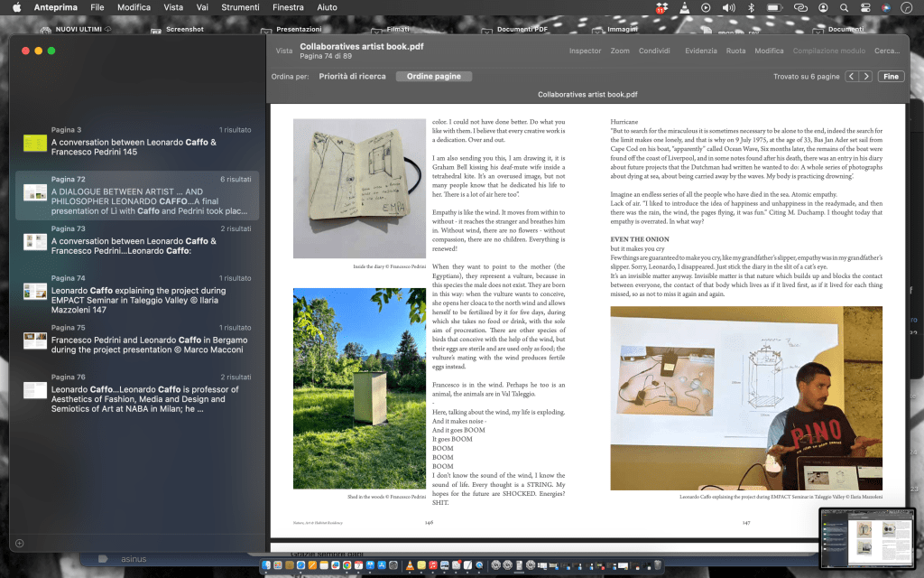Image resolution: width=924 pixels, height=578 pixels.
Task: Select the Pagina 72 search result
Action: click(x=137, y=195)
